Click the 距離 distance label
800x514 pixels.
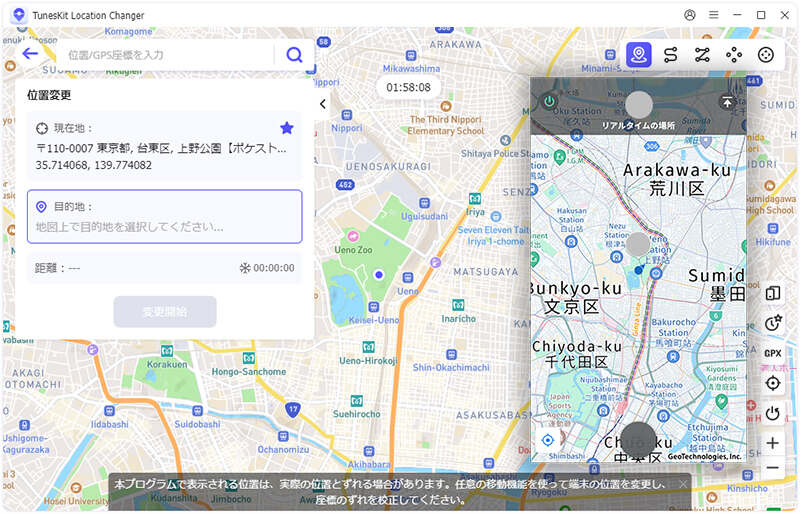point(49,268)
